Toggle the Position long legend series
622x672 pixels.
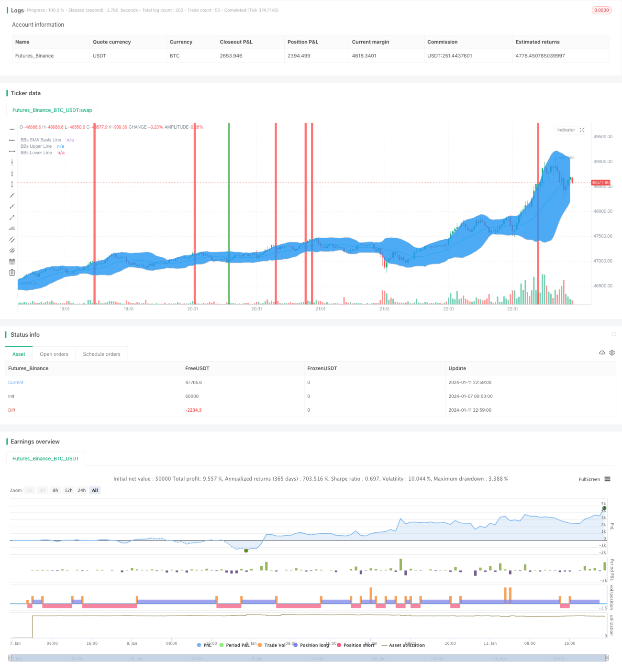(311, 645)
